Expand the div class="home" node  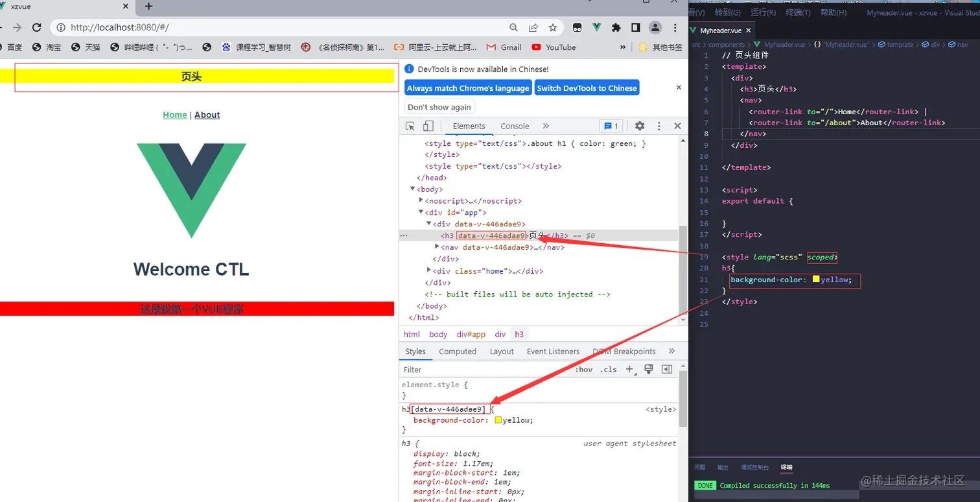(x=428, y=270)
